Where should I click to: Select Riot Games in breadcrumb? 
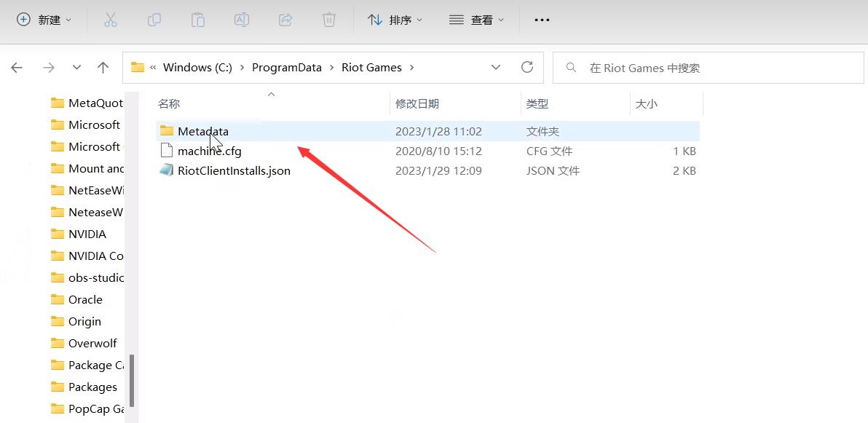371,68
